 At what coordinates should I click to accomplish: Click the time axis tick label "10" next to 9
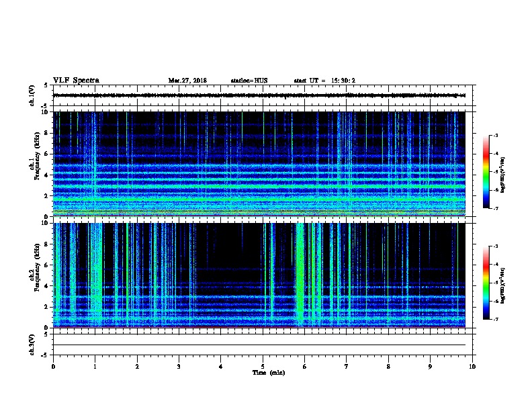point(472,367)
